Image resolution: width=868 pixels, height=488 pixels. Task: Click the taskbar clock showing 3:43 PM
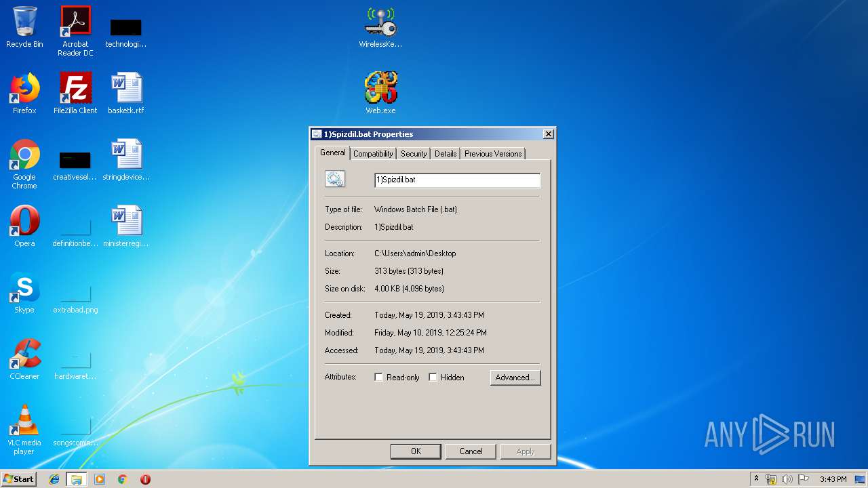coord(833,479)
